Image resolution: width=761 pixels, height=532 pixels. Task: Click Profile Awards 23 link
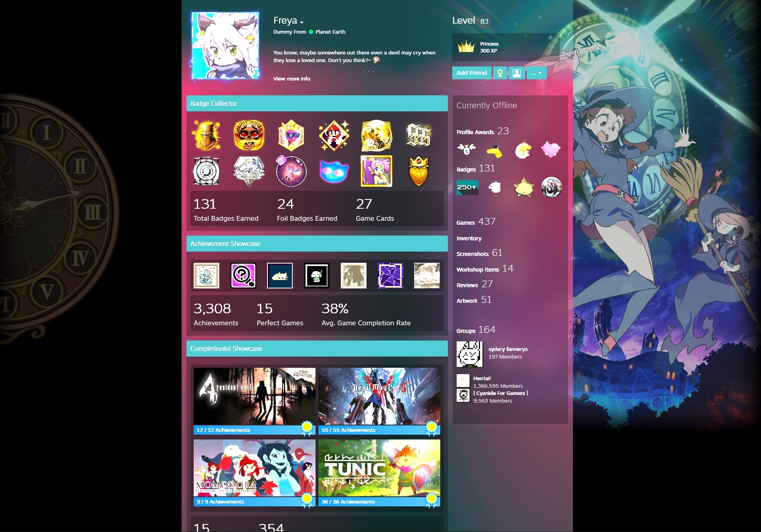coord(483,131)
